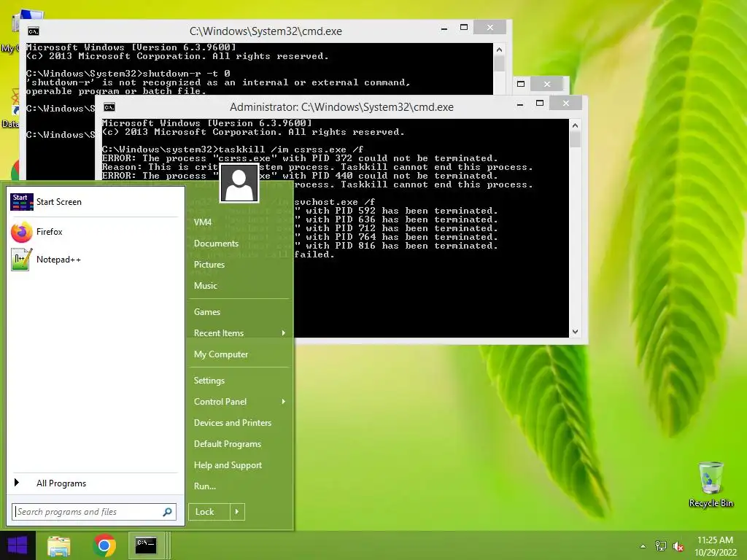Maximize the partially hidden third window
The width and height of the screenshot is (747, 560).
coord(521,85)
